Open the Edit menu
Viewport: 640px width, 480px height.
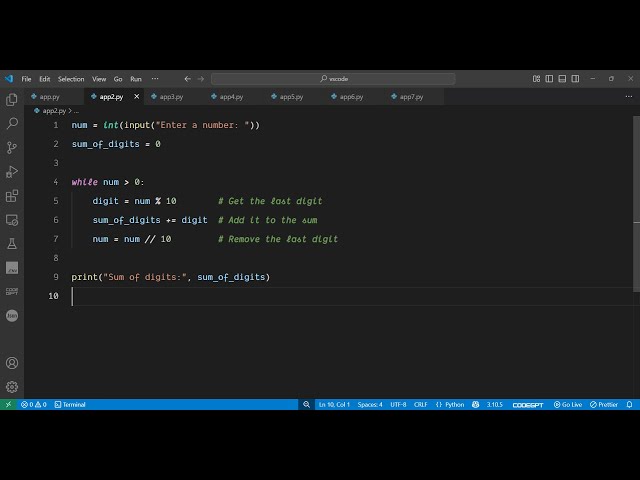tap(44, 79)
